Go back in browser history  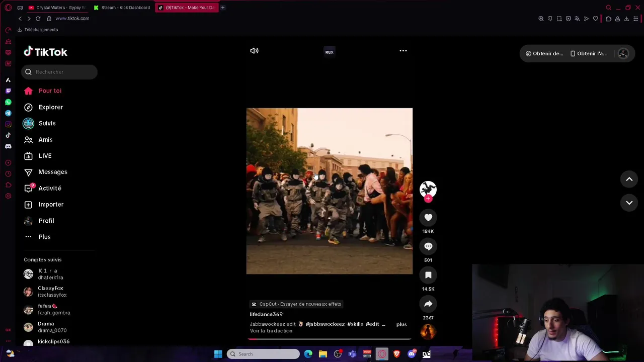[20, 19]
